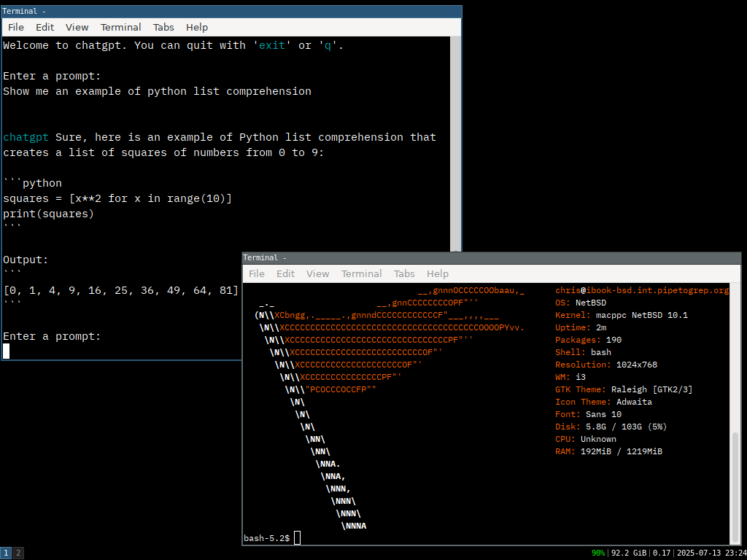Screen dimensions: 747x560
Task: Click the 0.17 load status entry
Action: [662, 553]
